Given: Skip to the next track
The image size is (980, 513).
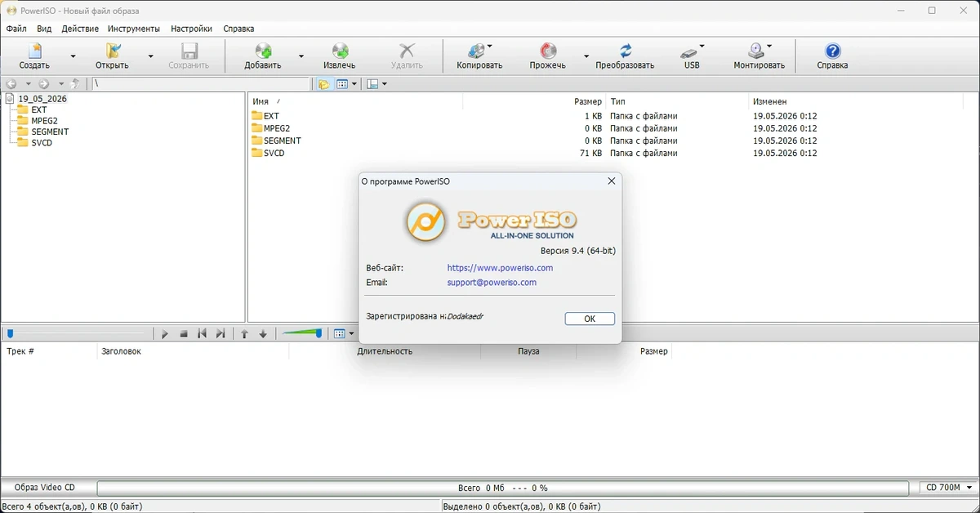Looking at the screenshot, I should pos(220,334).
